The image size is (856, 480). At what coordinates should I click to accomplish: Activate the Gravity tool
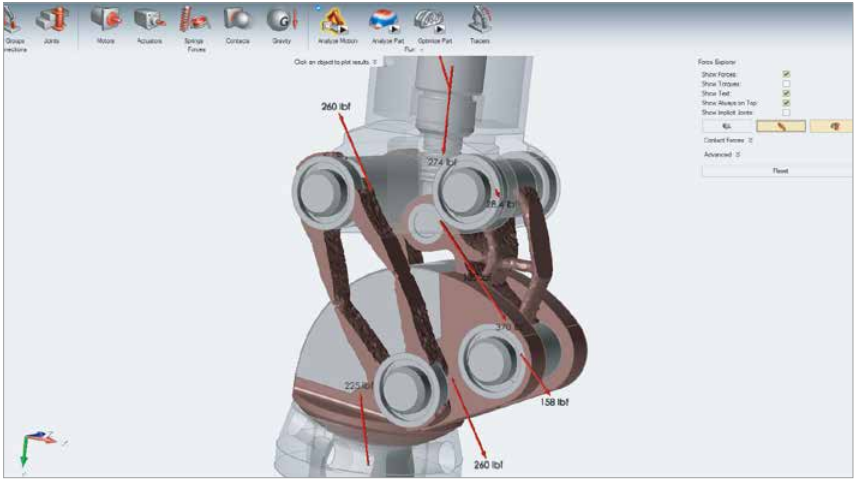pyautogui.click(x=281, y=20)
